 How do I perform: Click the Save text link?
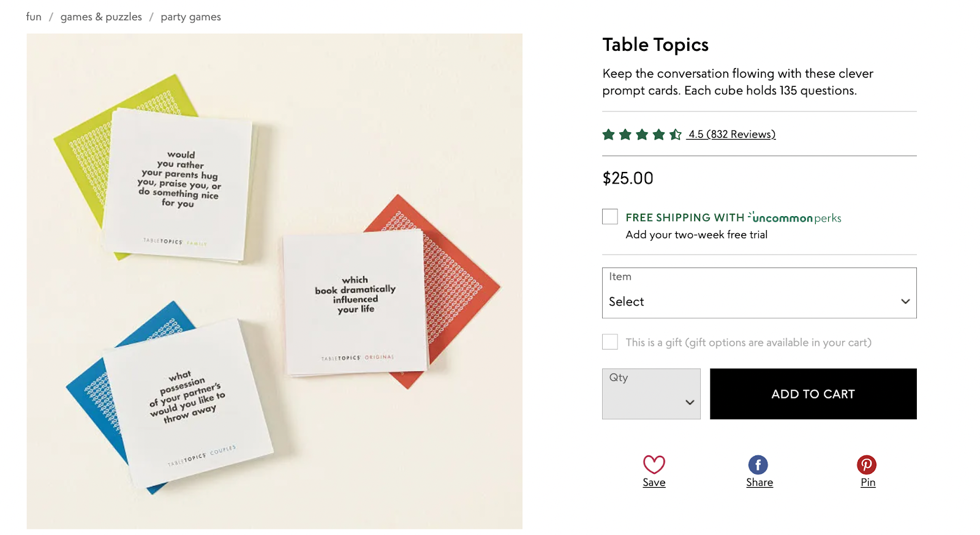point(654,482)
